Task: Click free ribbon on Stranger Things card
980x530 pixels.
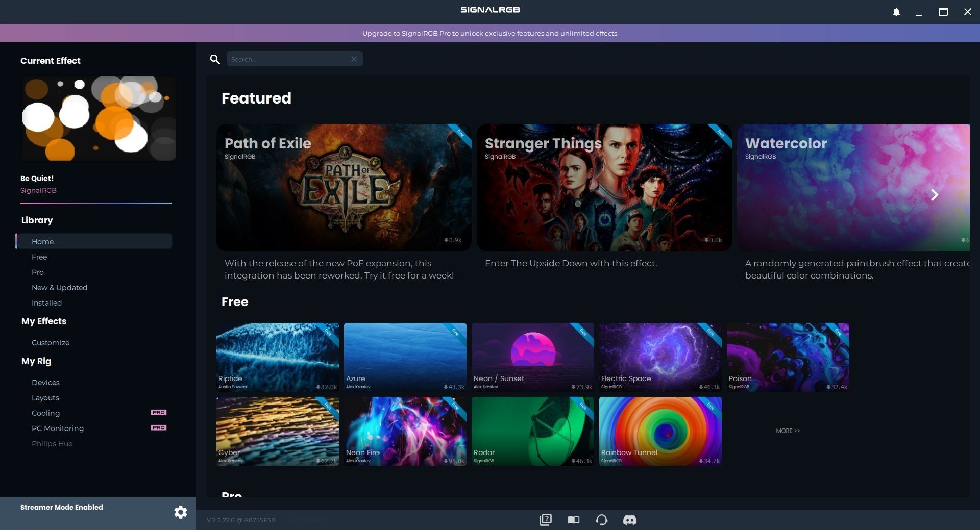Action: pyautogui.click(x=721, y=134)
